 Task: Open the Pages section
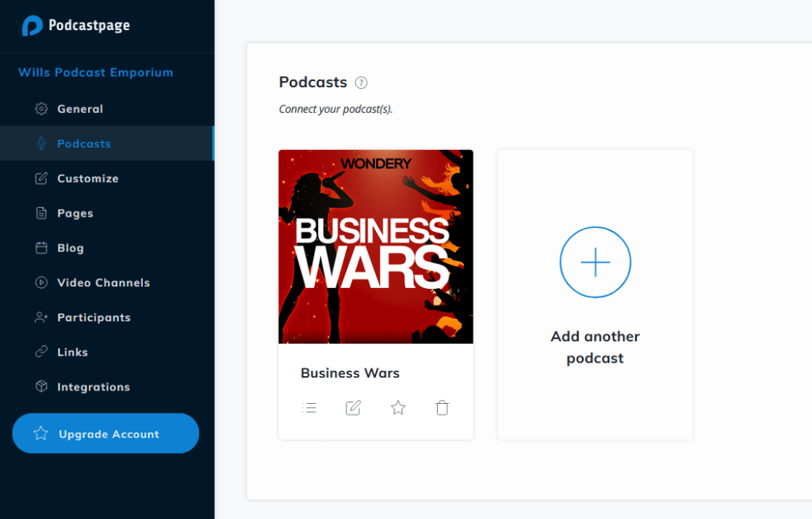point(75,213)
